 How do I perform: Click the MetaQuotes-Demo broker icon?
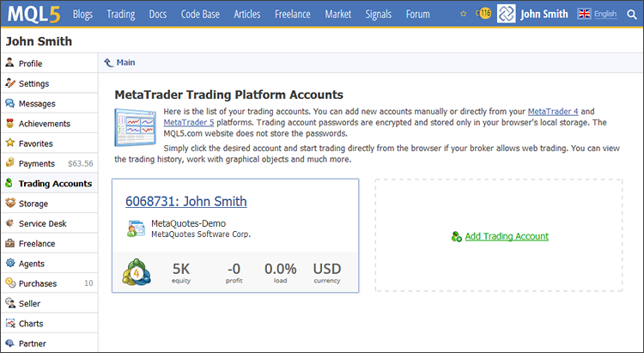(136, 228)
